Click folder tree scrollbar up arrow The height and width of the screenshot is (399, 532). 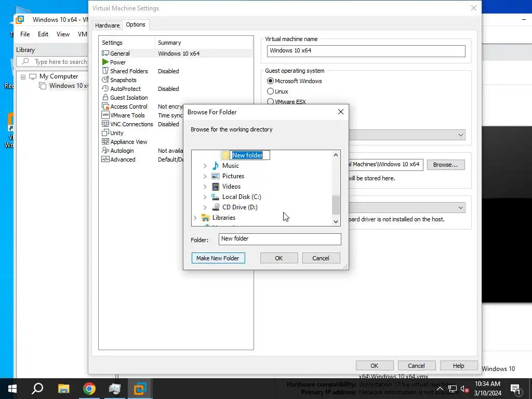(336, 155)
